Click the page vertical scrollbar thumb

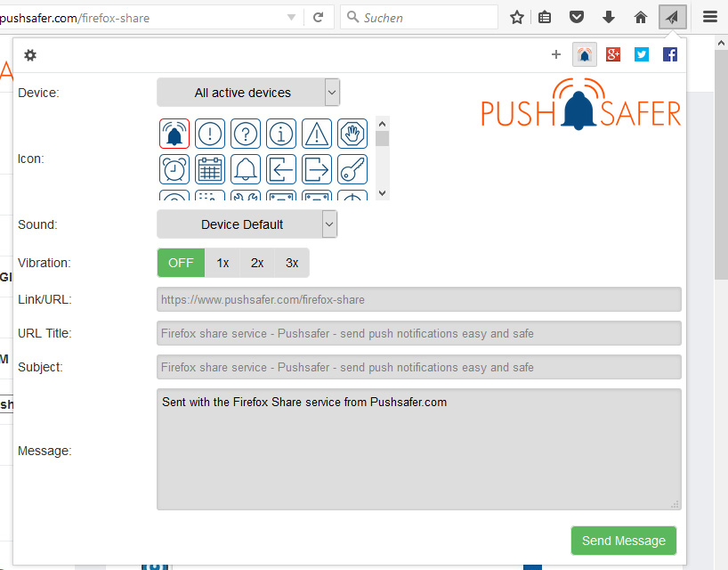click(721, 165)
